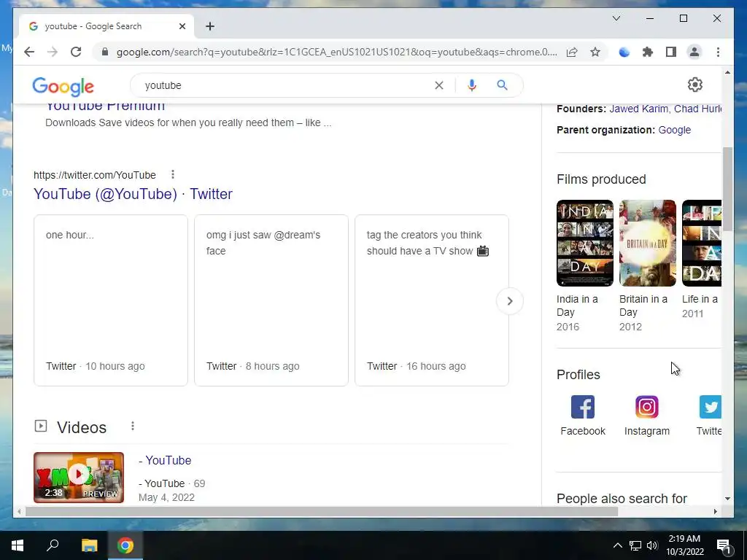The image size is (747, 560).
Task: Open the "- YouTube" video title link
Action: click(165, 460)
